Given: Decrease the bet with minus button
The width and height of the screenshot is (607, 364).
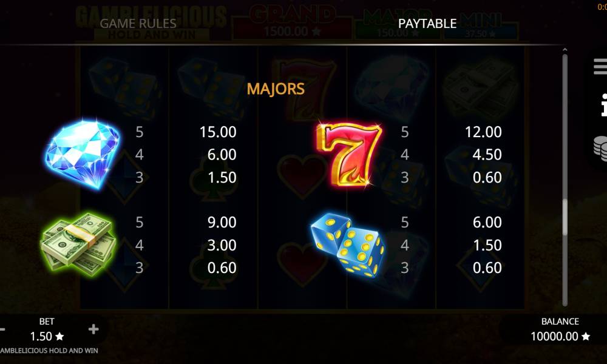Looking at the screenshot, I should [2, 329].
